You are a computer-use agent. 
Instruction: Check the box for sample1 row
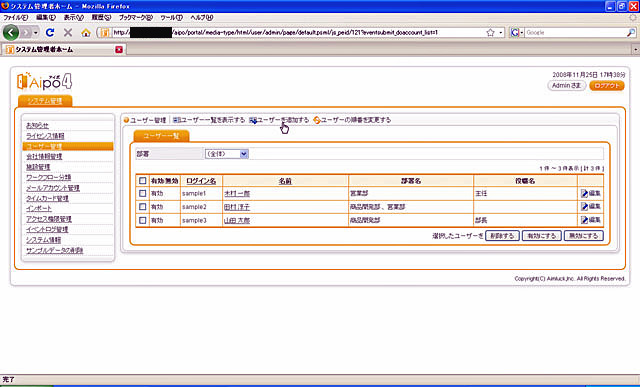point(142,193)
